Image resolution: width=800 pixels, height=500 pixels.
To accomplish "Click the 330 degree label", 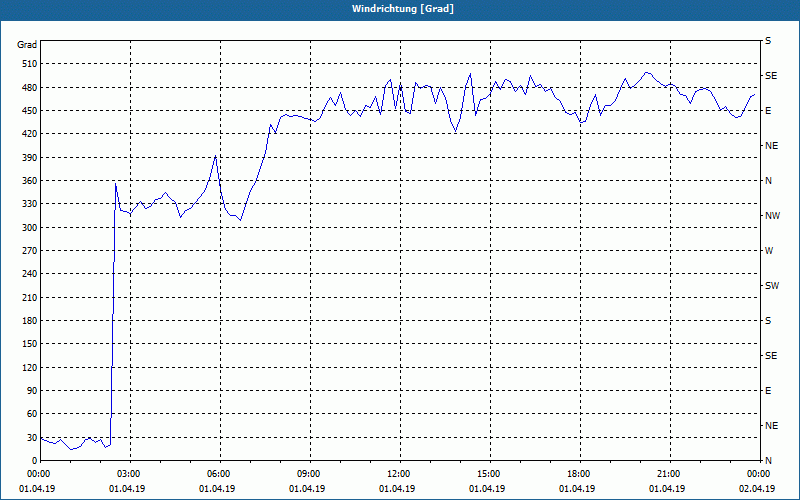I will click(x=30, y=204).
